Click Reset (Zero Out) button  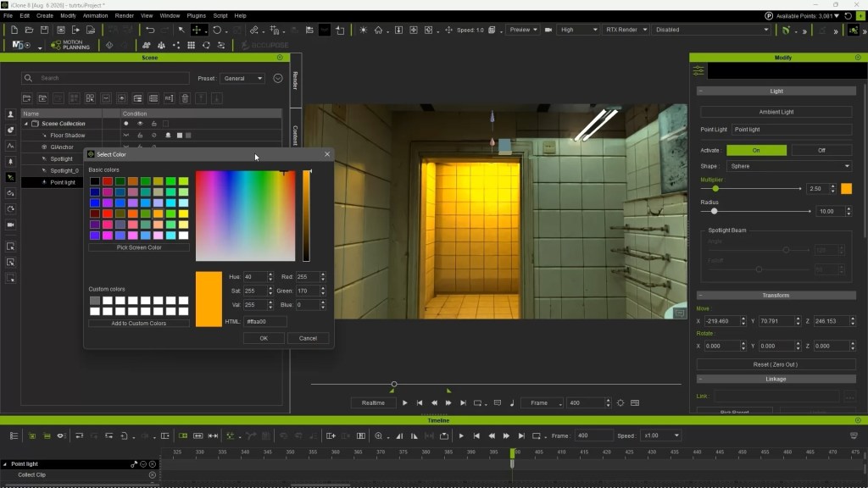click(x=776, y=364)
